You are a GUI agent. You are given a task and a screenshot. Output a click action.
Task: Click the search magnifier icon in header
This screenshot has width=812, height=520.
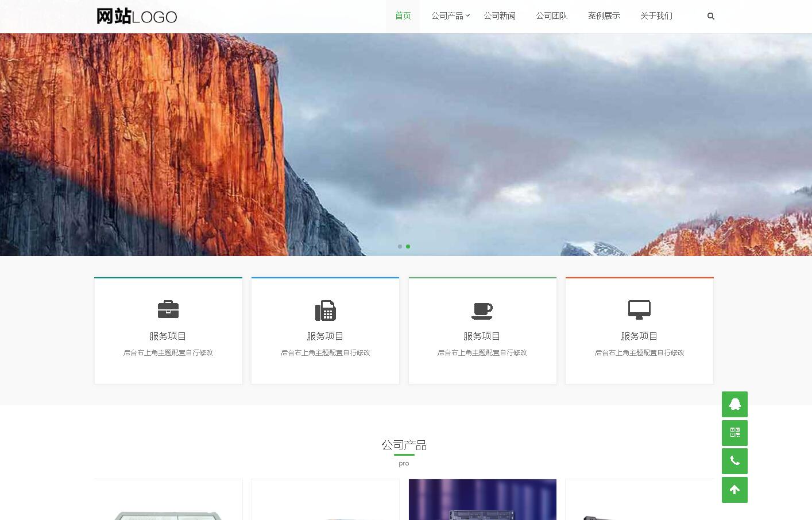[711, 16]
